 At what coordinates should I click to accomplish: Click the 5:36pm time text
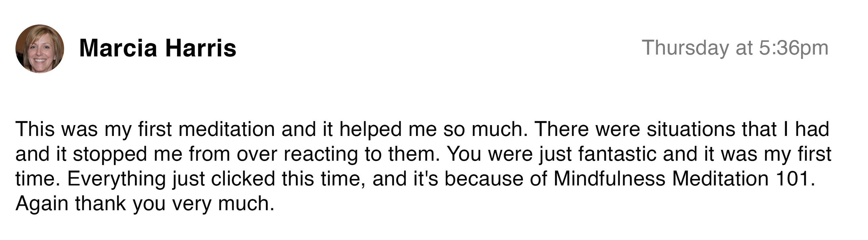[x=794, y=48]
